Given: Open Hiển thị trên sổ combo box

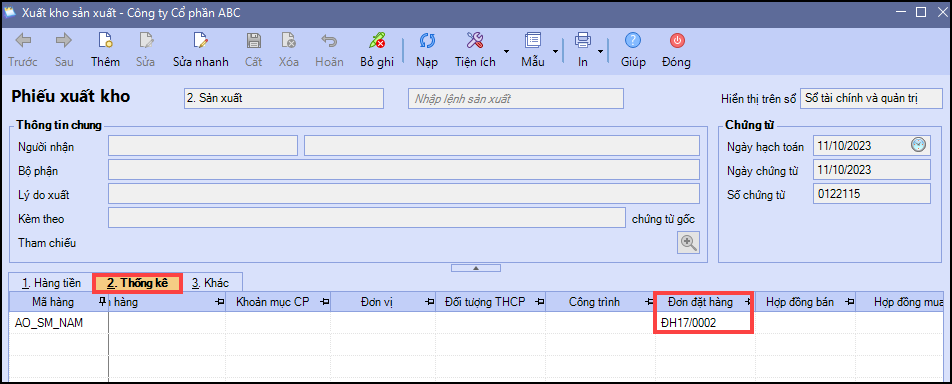Looking at the screenshot, I should pyautogui.click(x=871, y=98).
